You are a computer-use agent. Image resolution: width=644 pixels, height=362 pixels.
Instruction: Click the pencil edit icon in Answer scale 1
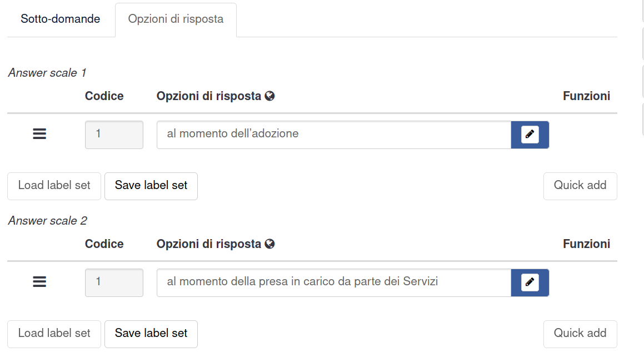pos(530,135)
